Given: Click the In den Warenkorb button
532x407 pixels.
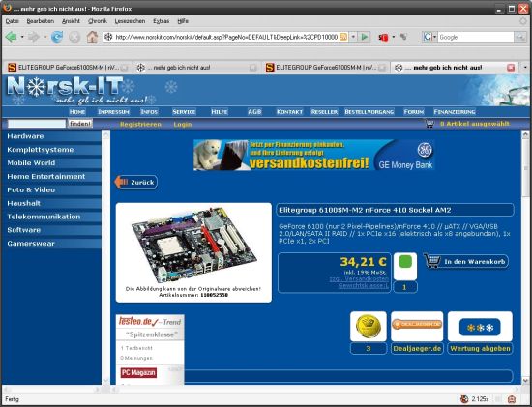Looking at the screenshot, I should pyautogui.click(x=466, y=261).
